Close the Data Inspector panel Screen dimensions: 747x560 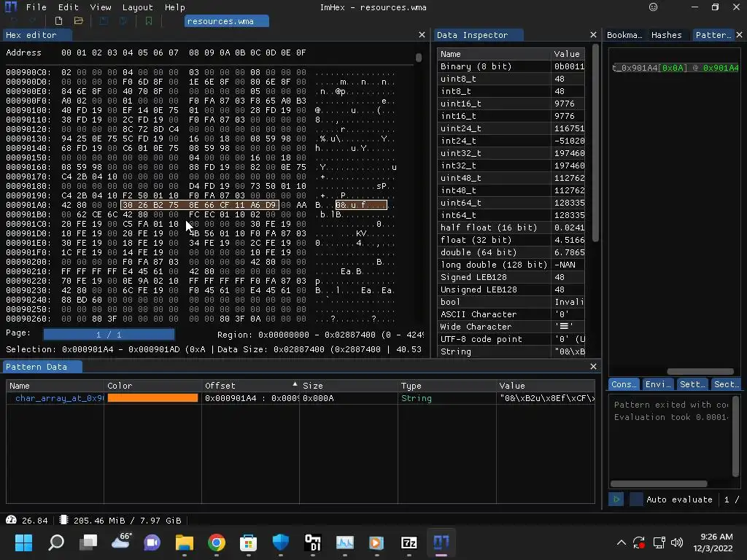[593, 35]
